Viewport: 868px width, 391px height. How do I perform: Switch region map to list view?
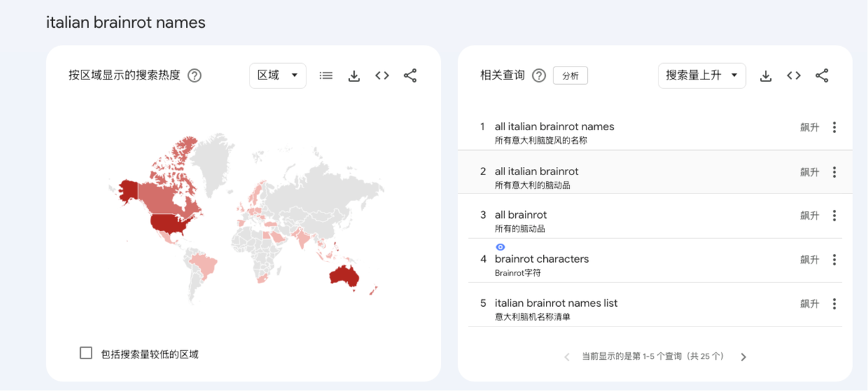326,75
